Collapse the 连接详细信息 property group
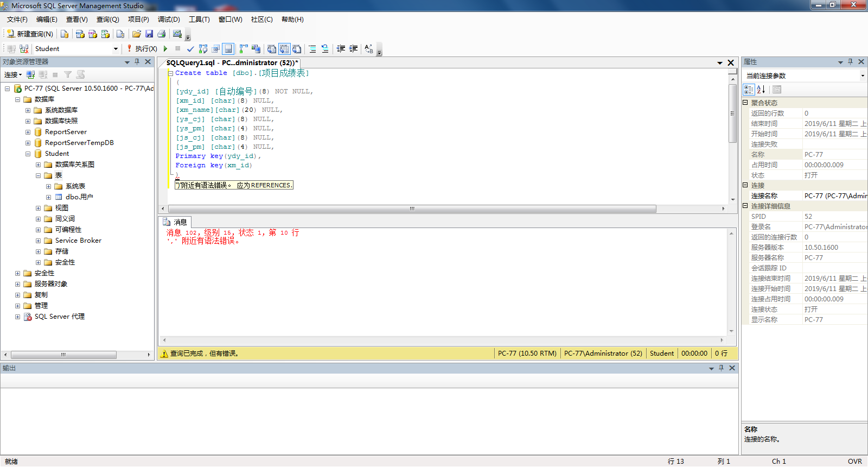The width and height of the screenshot is (868, 467). tap(745, 206)
